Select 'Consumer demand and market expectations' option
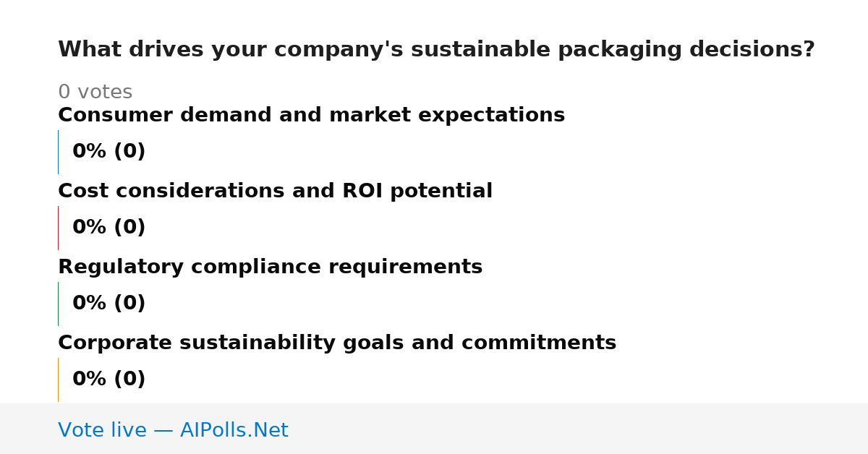The width and height of the screenshot is (868, 454). (311, 116)
